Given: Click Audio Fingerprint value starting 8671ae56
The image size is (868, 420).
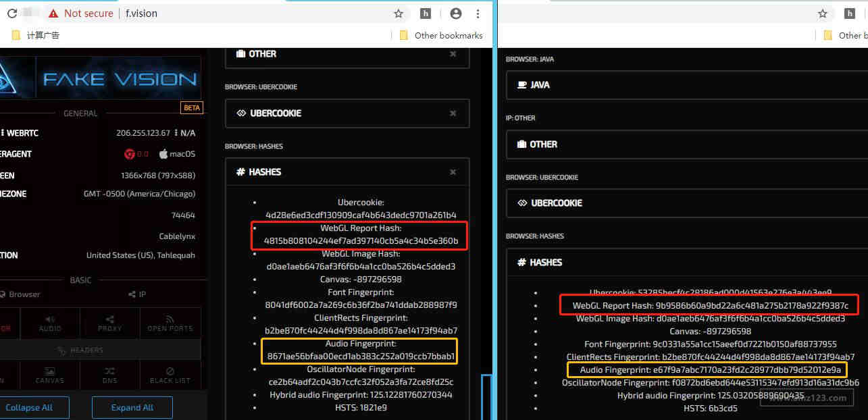Looking at the screenshot, I should (x=361, y=357).
